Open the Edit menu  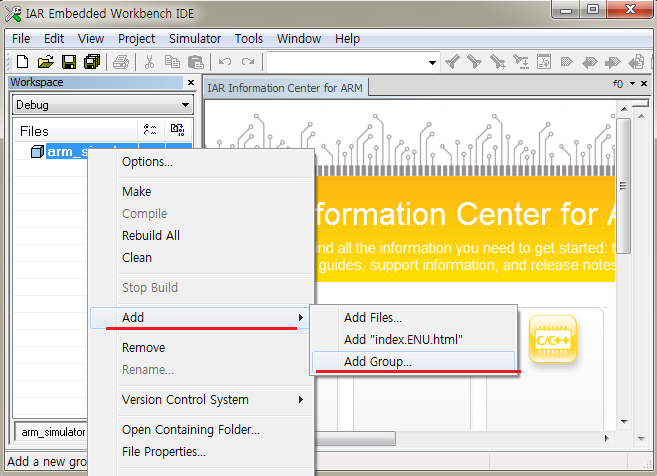(54, 39)
